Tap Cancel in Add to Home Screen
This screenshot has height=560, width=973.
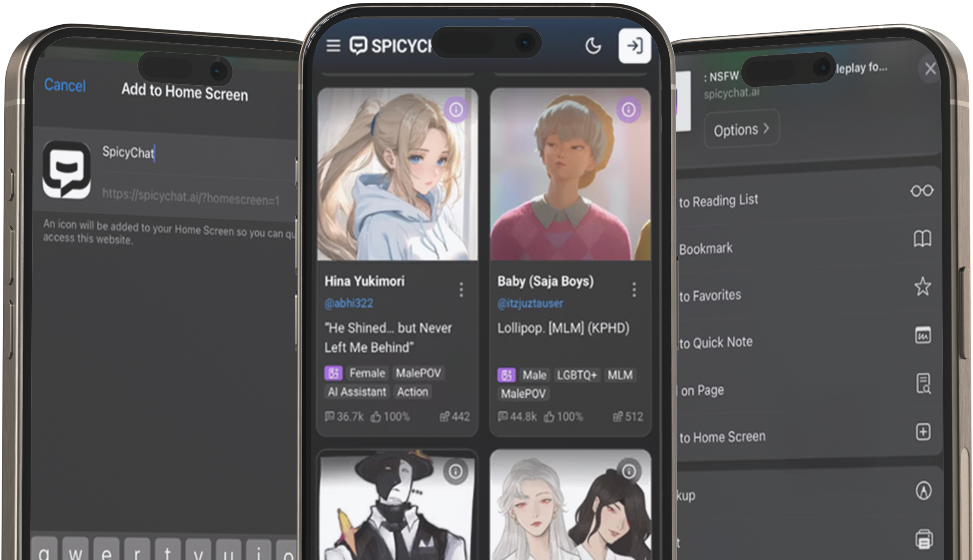coord(65,85)
